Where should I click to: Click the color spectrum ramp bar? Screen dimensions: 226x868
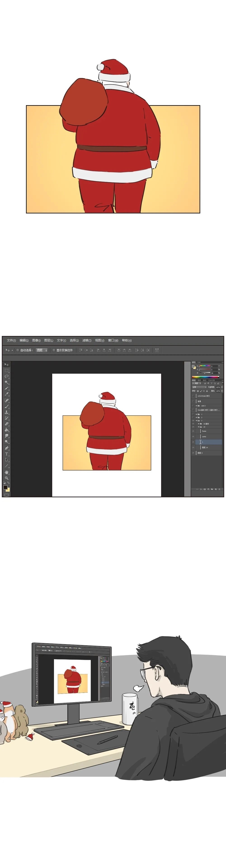205,377
